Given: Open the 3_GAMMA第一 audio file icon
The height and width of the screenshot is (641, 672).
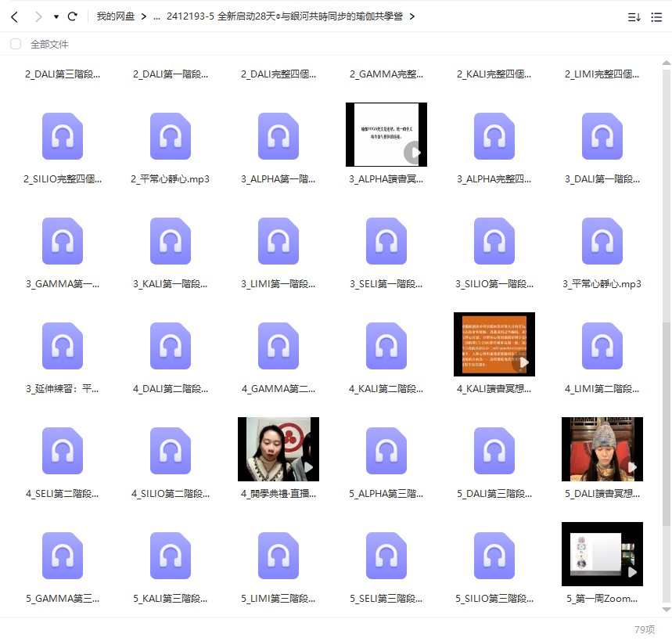Looking at the screenshot, I should point(63,240).
